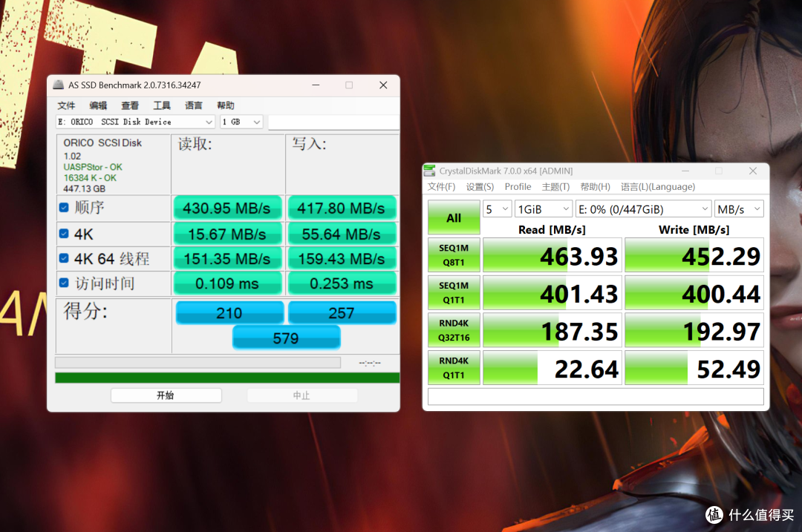Image resolution: width=802 pixels, height=532 pixels.
Task: Open the 工具 menu in AS SSD Benchmark
Action: coord(162,105)
